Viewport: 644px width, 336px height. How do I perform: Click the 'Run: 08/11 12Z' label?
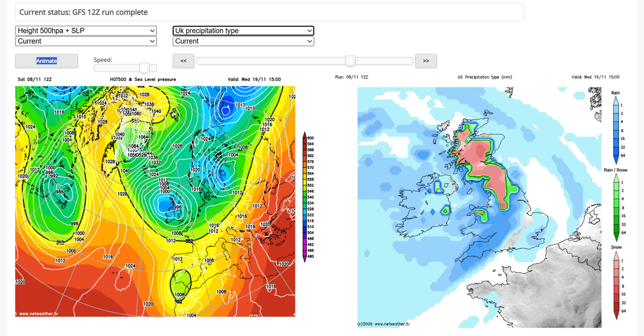click(x=352, y=77)
